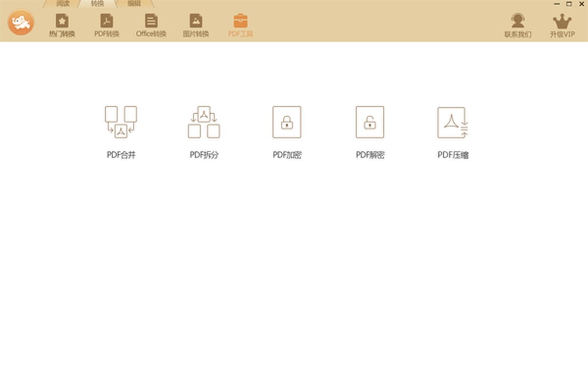The height and width of the screenshot is (368, 588).
Task: Click the PDF合并 text label
Action: (121, 155)
